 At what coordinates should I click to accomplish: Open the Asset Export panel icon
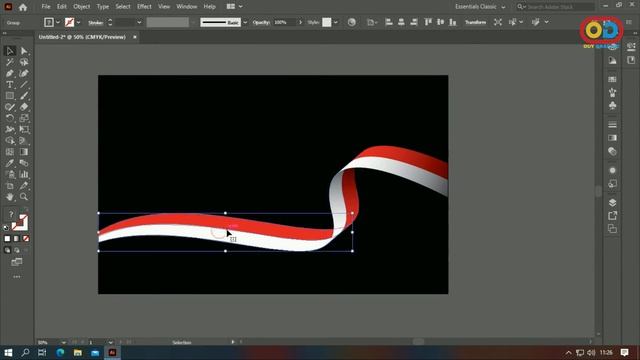coord(612,216)
